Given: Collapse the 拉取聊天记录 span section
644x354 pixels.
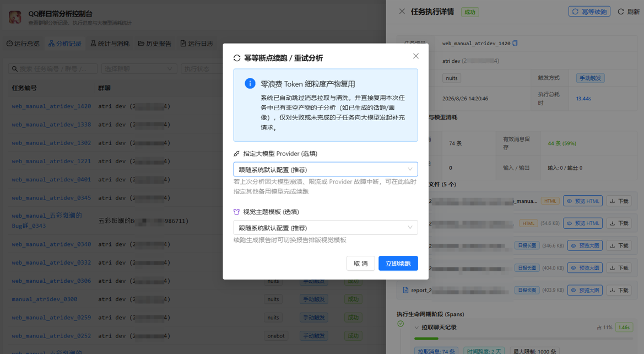Looking at the screenshot, I should [x=416, y=328].
